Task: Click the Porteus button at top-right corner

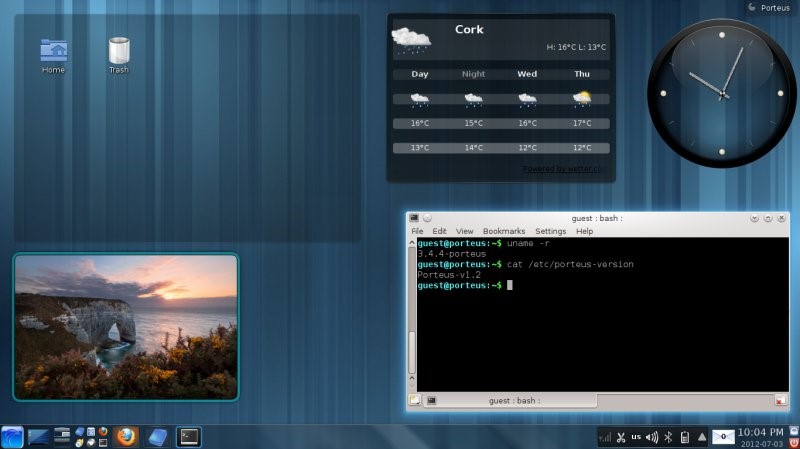Action: 768,7
